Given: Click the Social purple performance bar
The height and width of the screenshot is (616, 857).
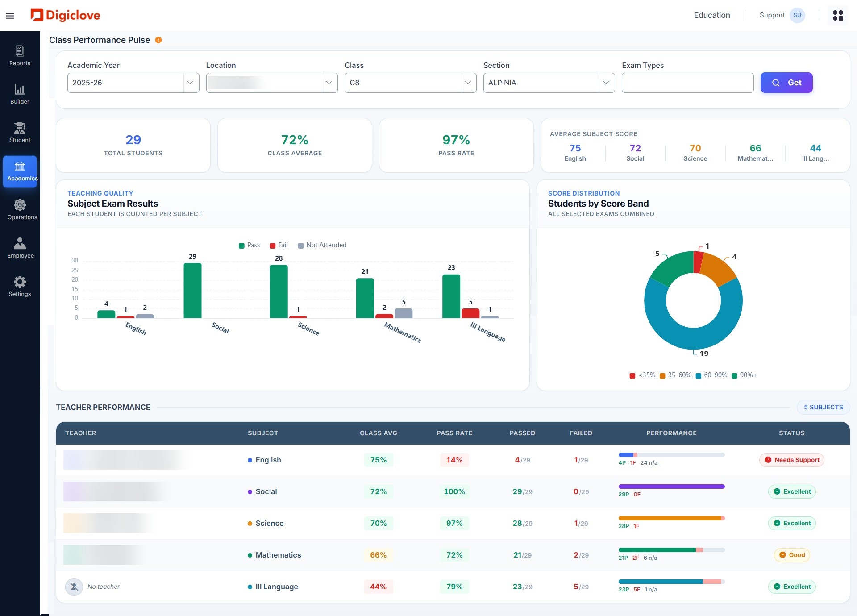Looking at the screenshot, I should [x=671, y=487].
